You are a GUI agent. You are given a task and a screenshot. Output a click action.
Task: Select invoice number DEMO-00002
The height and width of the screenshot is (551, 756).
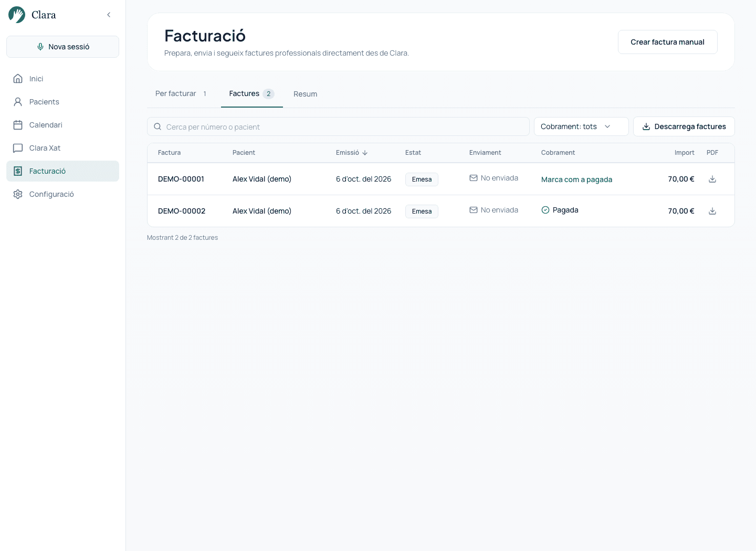[182, 211]
